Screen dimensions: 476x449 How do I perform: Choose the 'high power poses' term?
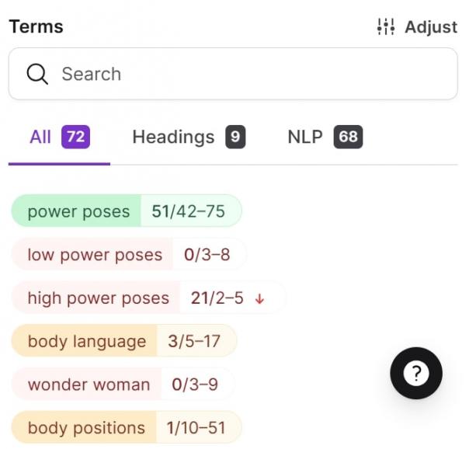point(98,298)
